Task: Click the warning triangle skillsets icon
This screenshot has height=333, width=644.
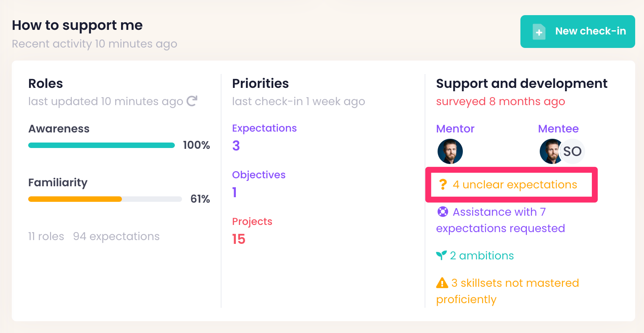Action: click(x=442, y=283)
